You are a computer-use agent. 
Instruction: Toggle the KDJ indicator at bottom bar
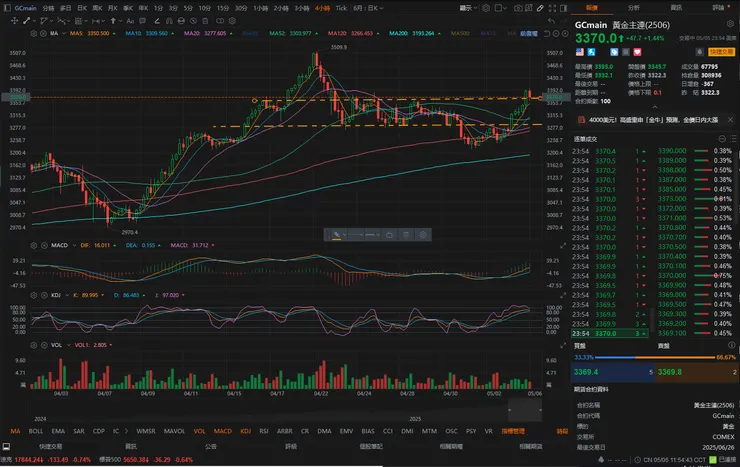point(246,431)
